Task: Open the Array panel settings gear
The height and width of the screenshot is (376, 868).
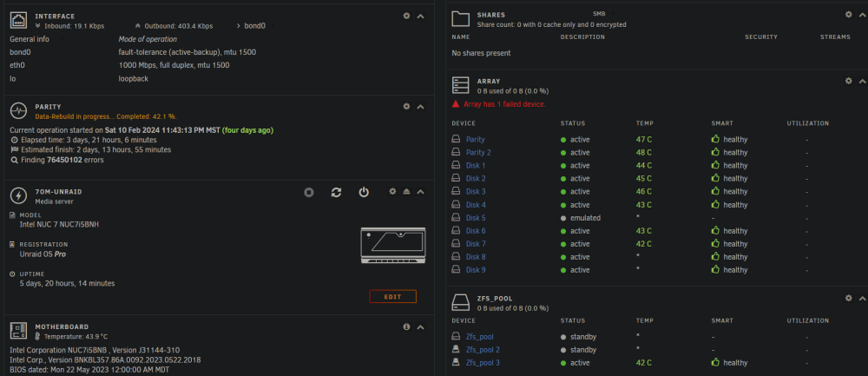Action: coord(849,81)
